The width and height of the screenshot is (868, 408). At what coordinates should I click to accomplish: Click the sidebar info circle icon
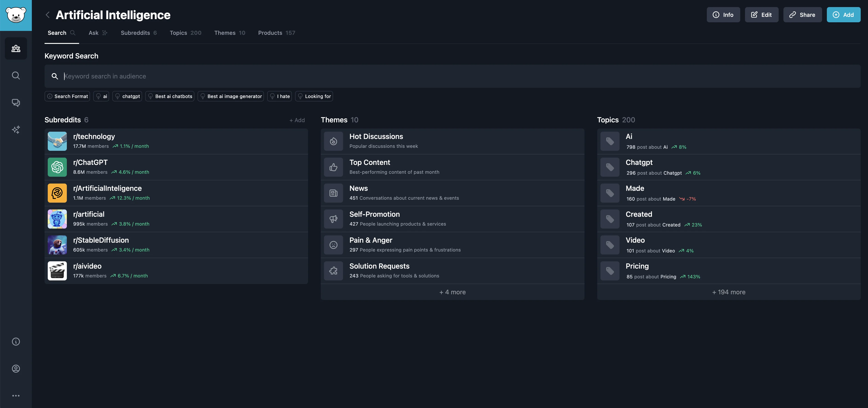click(x=16, y=342)
